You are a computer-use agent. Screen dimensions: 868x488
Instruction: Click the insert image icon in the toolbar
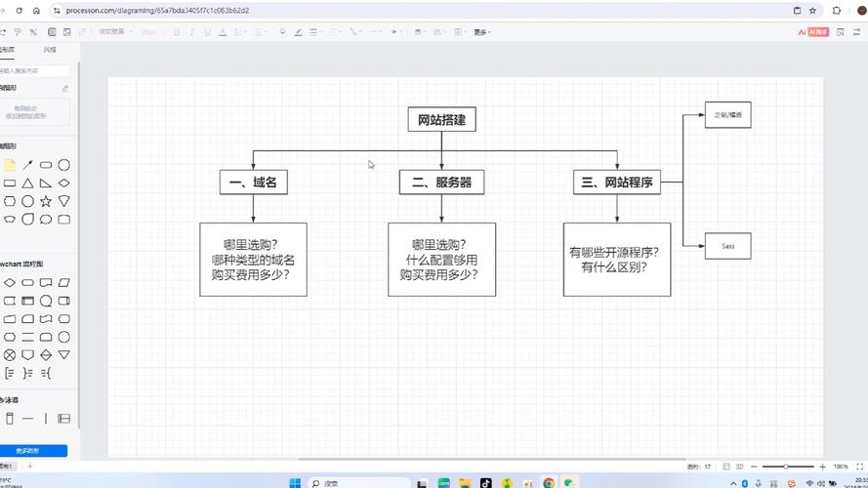pyautogui.click(x=67, y=32)
